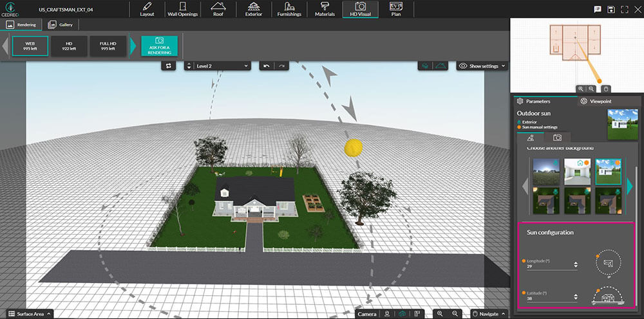The height and width of the screenshot is (319, 644).
Task: Select the WEB rendering quality option
Action: point(30,46)
